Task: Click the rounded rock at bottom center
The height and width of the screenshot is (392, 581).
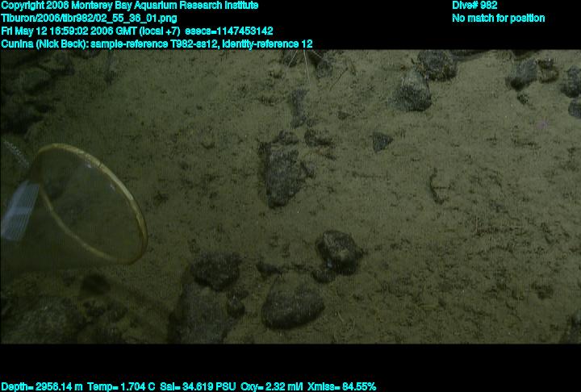Action: (x=290, y=305)
